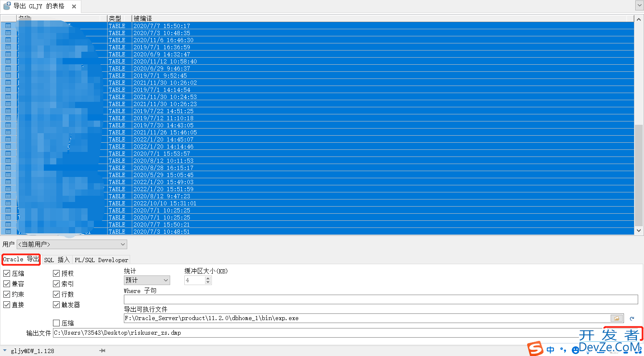
Task: Toggle the 授权 checkbox
Action: (x=56, y=273)
